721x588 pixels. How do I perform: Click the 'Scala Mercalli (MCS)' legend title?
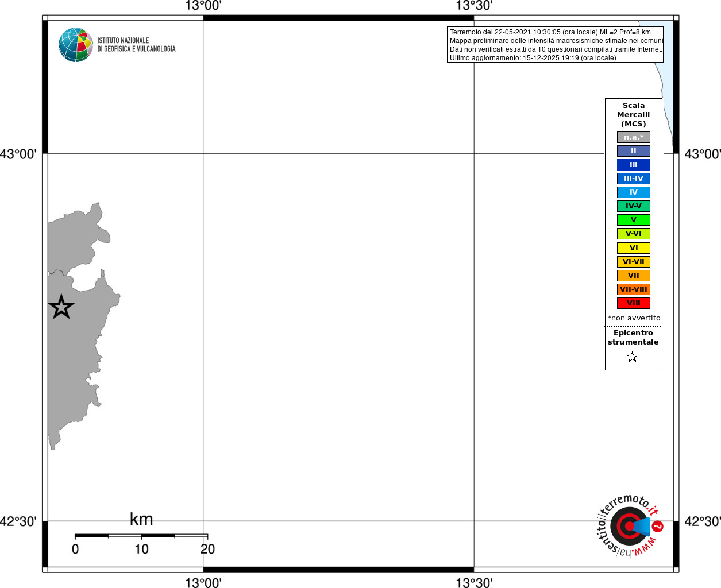point(634,115)
